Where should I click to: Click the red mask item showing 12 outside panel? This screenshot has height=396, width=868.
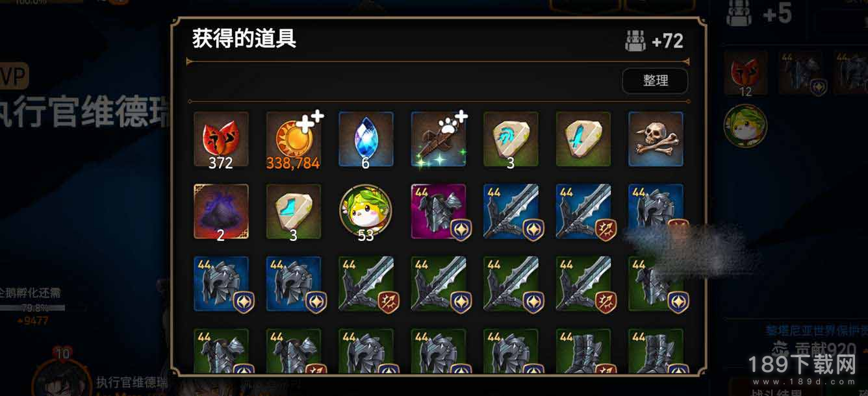tap(746, 73)
